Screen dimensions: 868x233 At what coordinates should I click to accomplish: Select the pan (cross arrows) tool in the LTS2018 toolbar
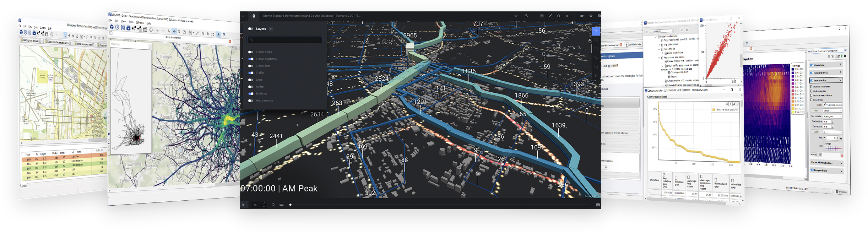pos(174,32)
